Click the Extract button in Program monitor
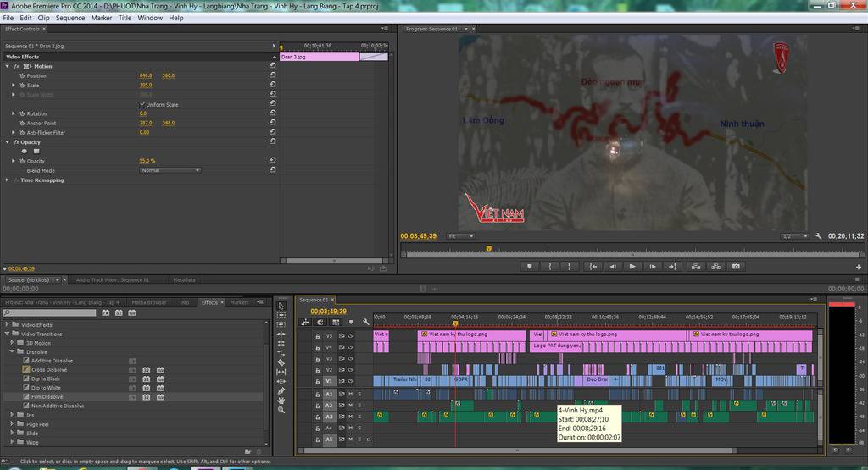Screen dimensions: 868x470 [715, 267]
